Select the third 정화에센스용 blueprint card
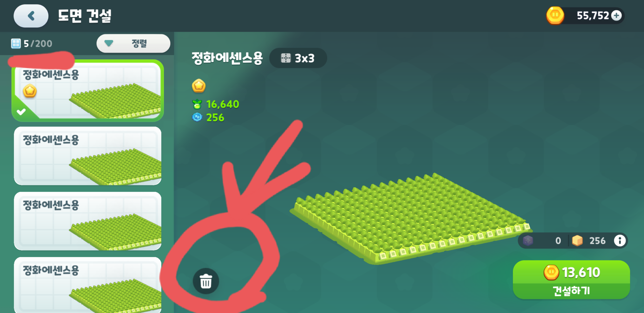This screenshot has height=313, width=644. [87, 221]
